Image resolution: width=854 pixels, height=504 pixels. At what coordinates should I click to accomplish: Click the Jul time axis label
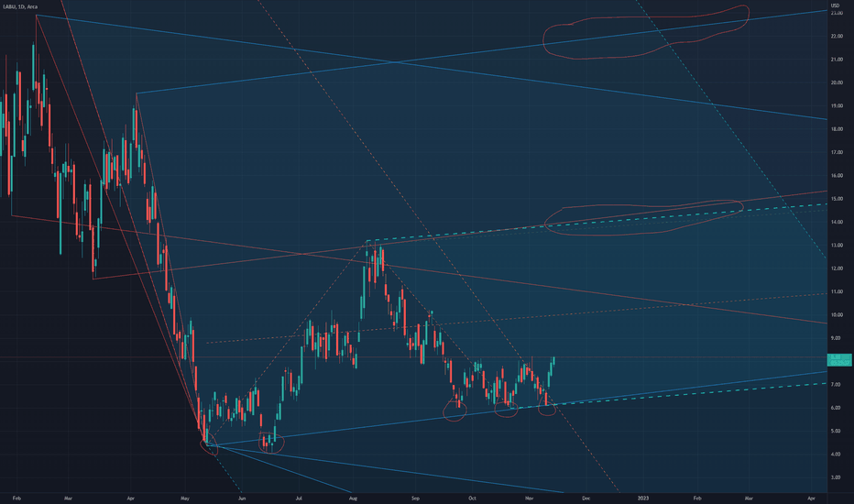coord(299,498)
